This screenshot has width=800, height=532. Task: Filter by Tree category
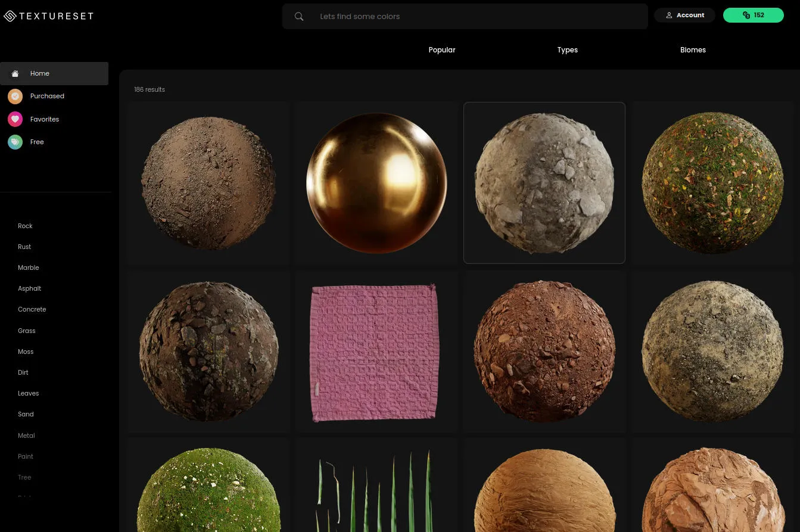point(24,477)
